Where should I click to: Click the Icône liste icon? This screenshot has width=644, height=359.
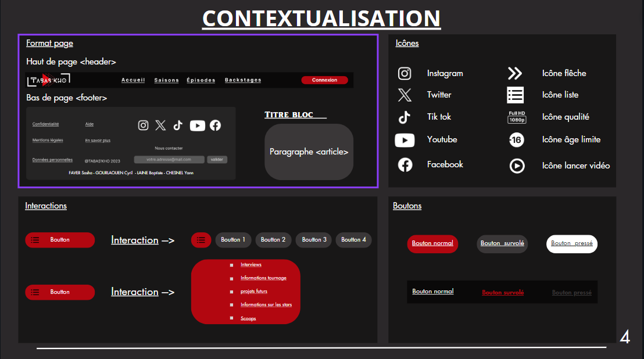[515, 95]
